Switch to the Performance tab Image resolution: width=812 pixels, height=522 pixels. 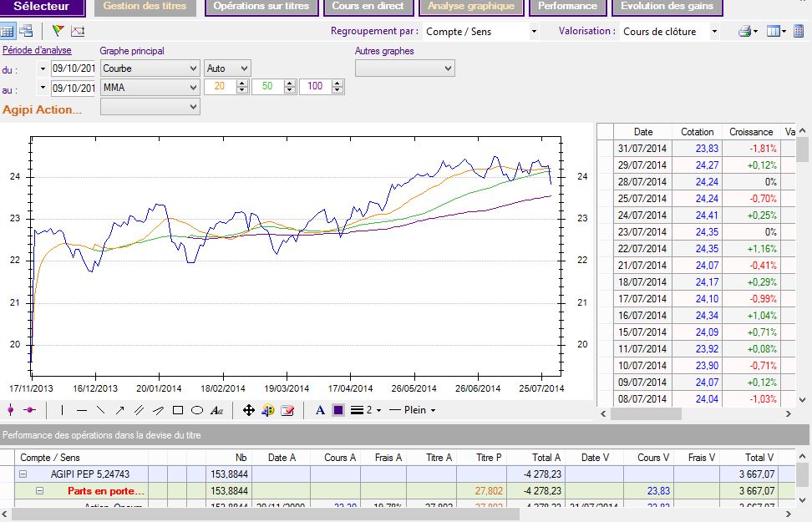click(x=567, y=7)
